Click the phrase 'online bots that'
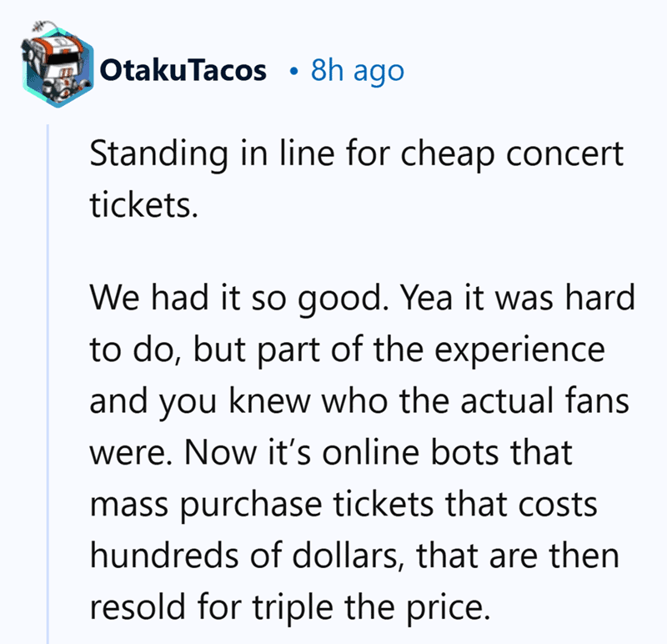The height and width of the screenshot is (644, 667). pyautogui.click(x=447, y=452)
